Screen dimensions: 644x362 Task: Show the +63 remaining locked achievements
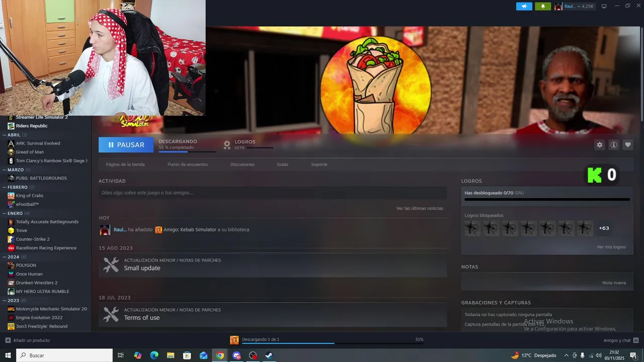pyautogui.click(x=604, y=228)
